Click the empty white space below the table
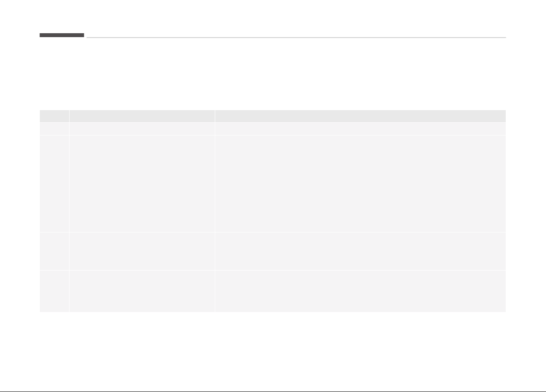Viewport: 546px width, 392px height. pos(273,351)
